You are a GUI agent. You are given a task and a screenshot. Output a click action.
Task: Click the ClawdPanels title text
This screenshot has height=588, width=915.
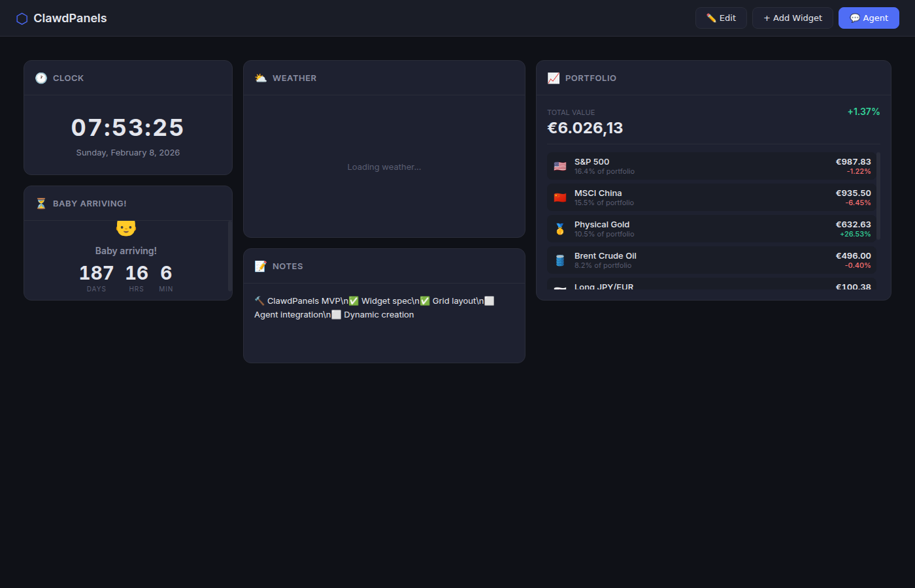[x=70, y=18]
